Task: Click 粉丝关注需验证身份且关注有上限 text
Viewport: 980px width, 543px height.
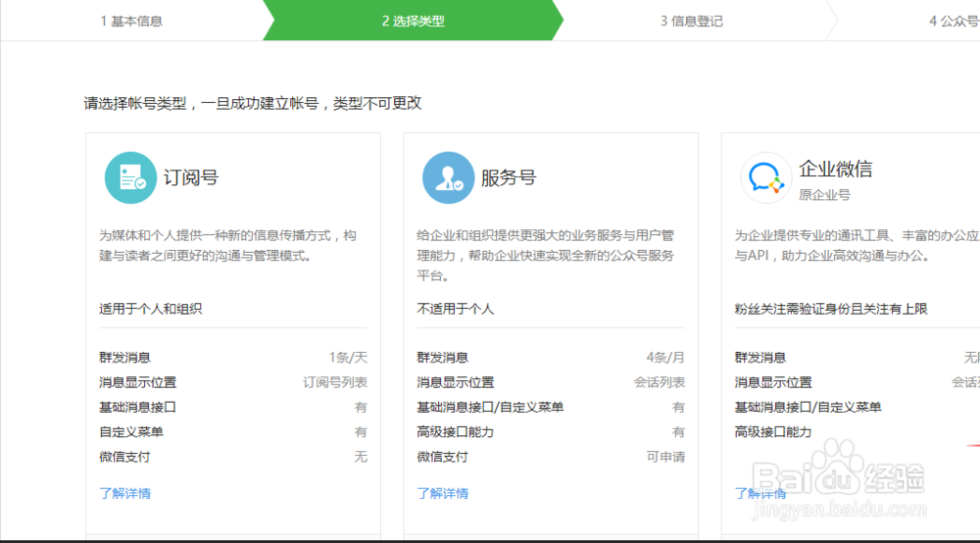Action: [x=831, y=309]
